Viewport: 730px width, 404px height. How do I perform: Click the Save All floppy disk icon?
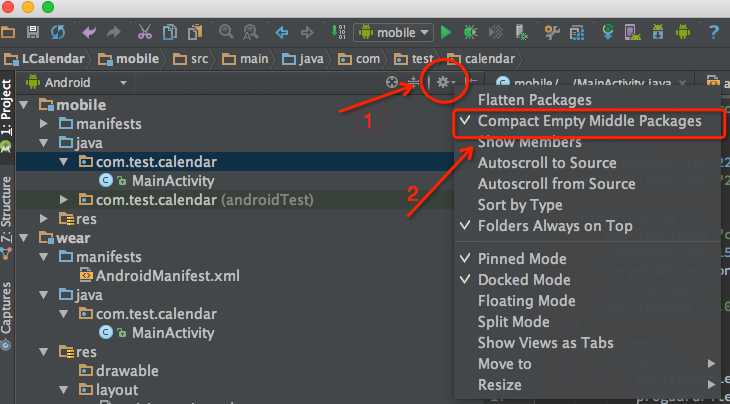(33, 32)
